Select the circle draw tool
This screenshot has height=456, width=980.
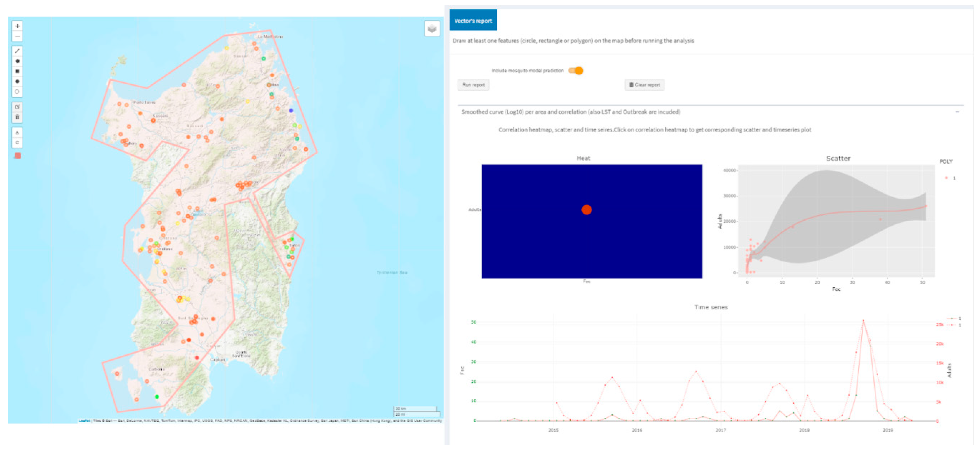pyautogui.click(x=17, y=82)
